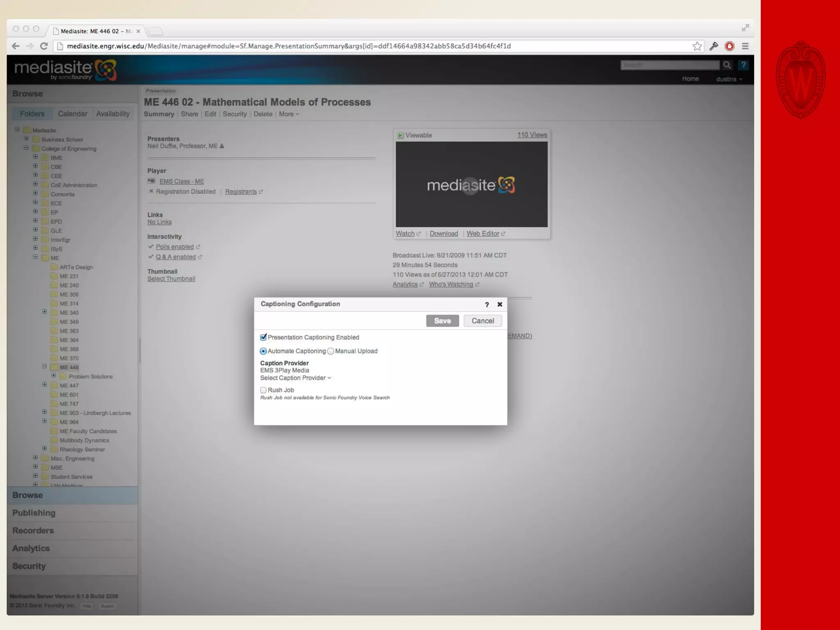Expand the ME 340 folder
This screenshot has width=840, height=630.
[x=44, y=312]
